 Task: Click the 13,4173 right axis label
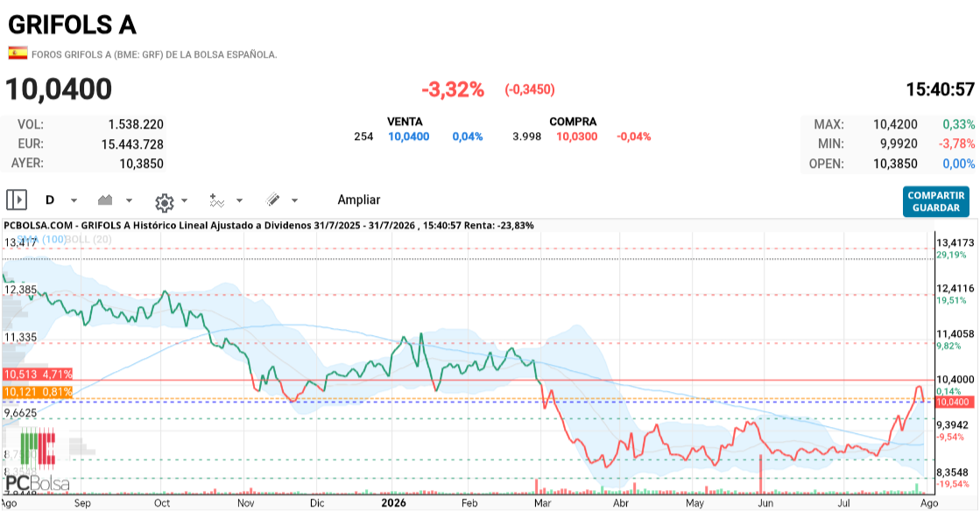955,243
